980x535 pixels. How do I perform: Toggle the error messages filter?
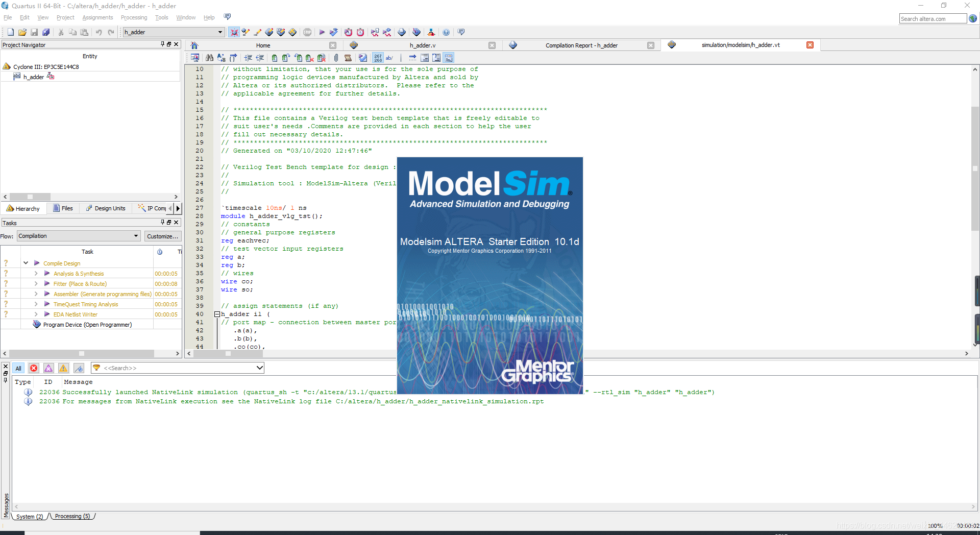(x=34, y=368)
